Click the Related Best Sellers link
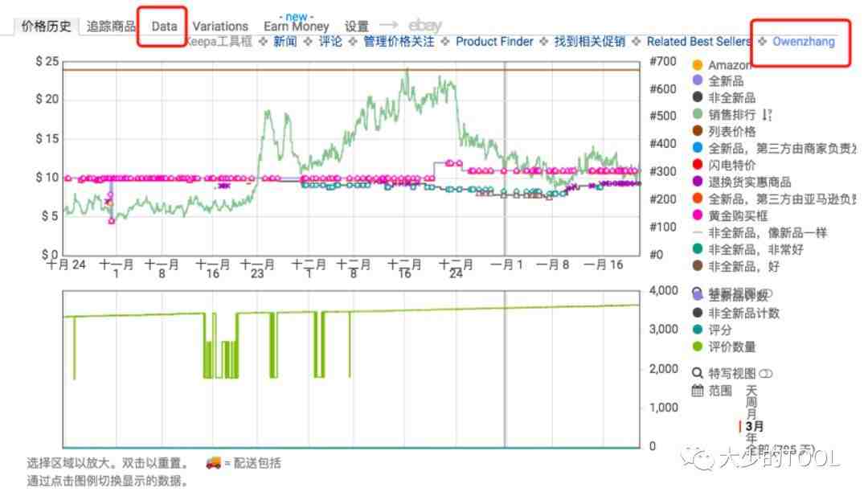This screenshot has height=496, width=868. 698,42
